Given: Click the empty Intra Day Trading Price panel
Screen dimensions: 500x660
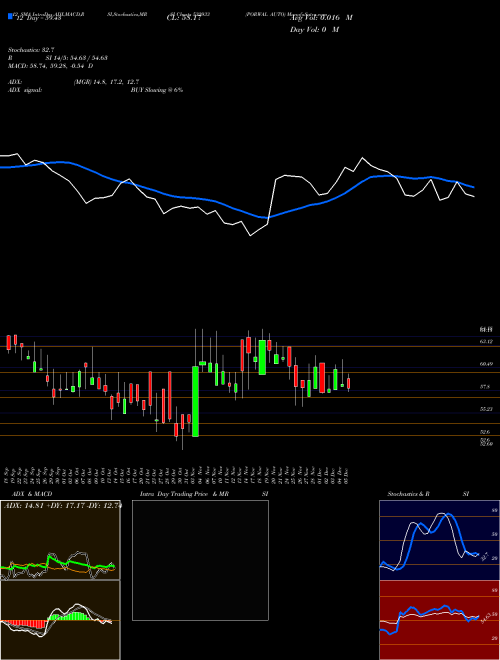Looking at the screenshot, I should tap(200, 560).
